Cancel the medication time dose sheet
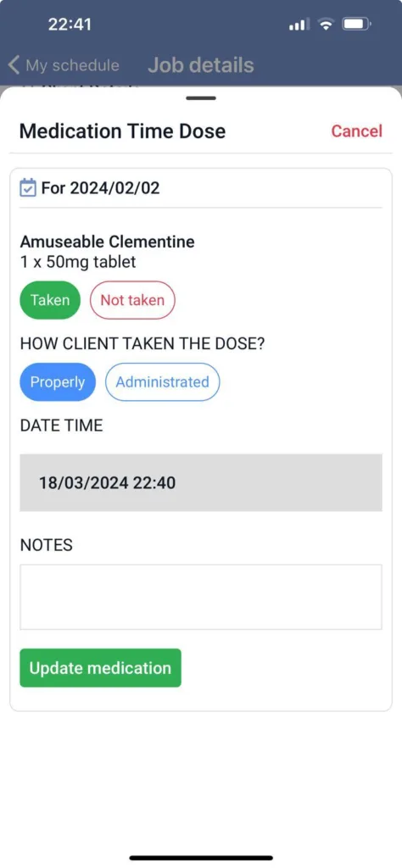Image resolution: width=402 pixels, height=868 pixels. [356, 131]
